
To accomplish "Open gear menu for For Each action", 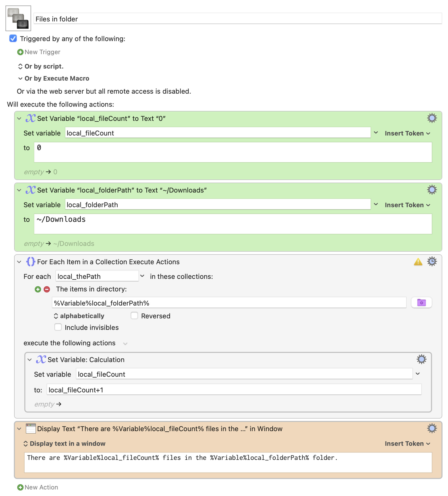I will (x=432, y=262).
